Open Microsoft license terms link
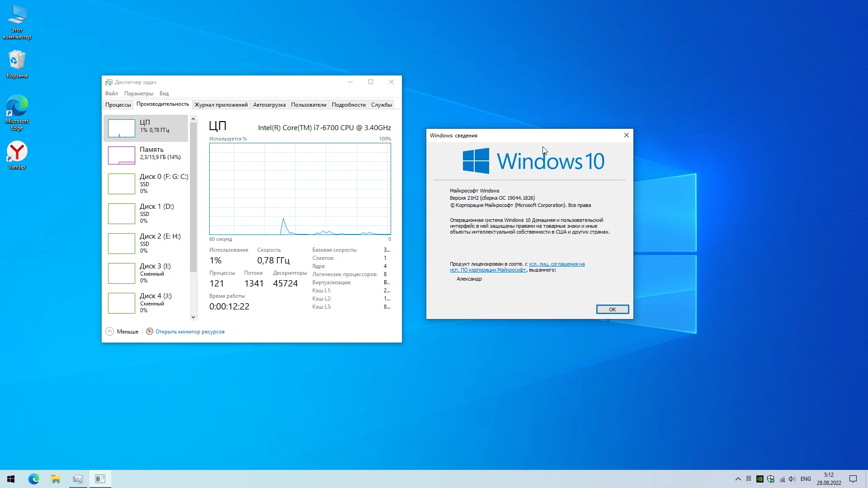Image resolution: width=868 pixels, height=488 pixels. [x=557, y=264]
